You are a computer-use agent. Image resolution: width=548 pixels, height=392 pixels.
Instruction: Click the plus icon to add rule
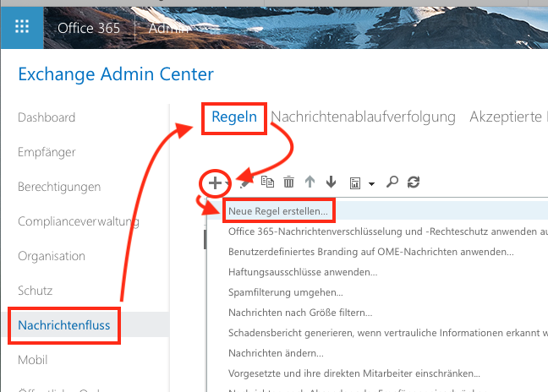click(x=215, y=182)
